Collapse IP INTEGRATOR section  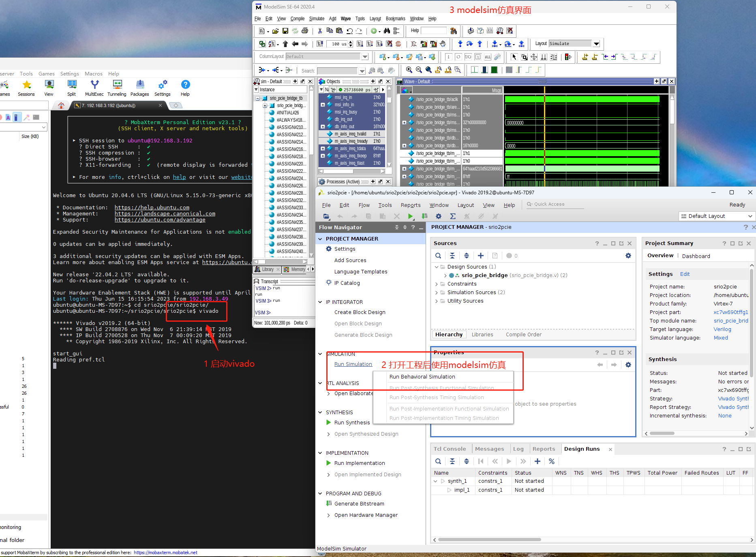tap(320, 302)
